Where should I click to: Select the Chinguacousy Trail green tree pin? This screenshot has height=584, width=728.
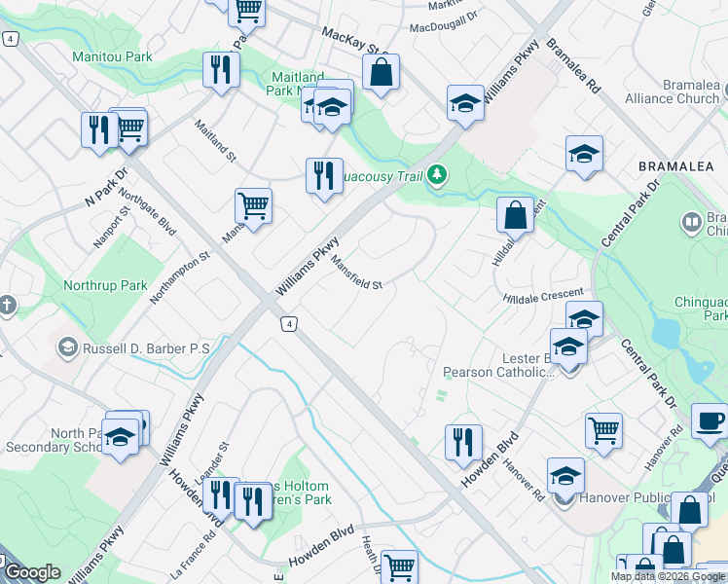tap(436, 175)
